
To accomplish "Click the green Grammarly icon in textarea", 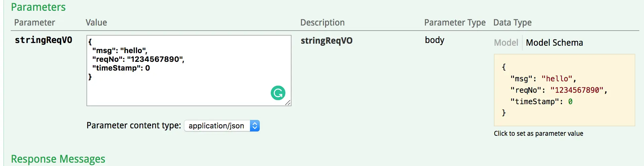I will pyautogui.click(x=278, y=93).
